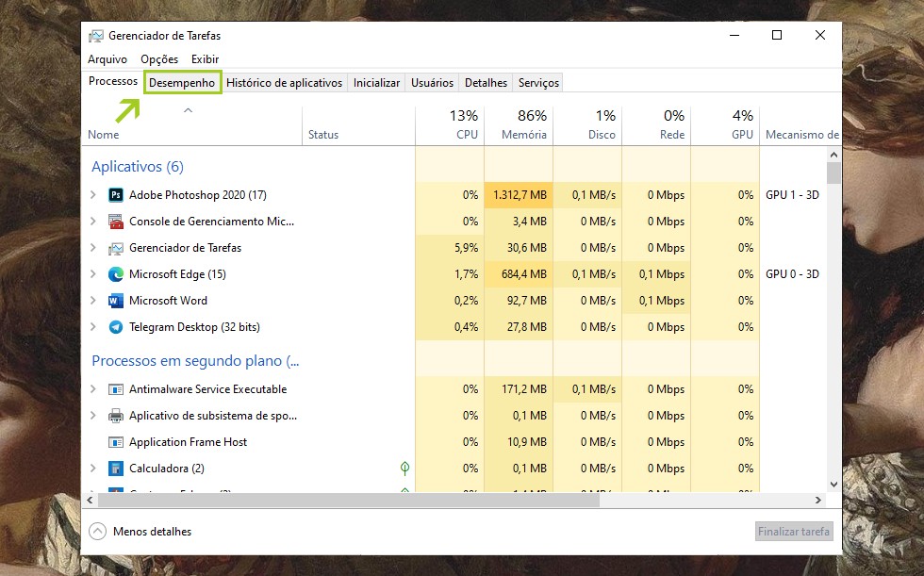Expand the Adobe Photoshop 2020 process group
924x576 pixels.
tap(92, 195)
